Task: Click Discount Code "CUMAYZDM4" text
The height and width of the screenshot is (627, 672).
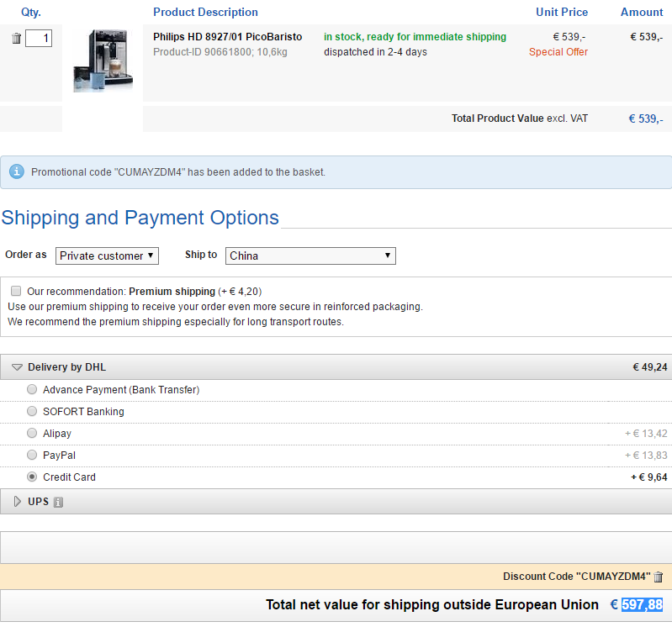Action: 576,577
